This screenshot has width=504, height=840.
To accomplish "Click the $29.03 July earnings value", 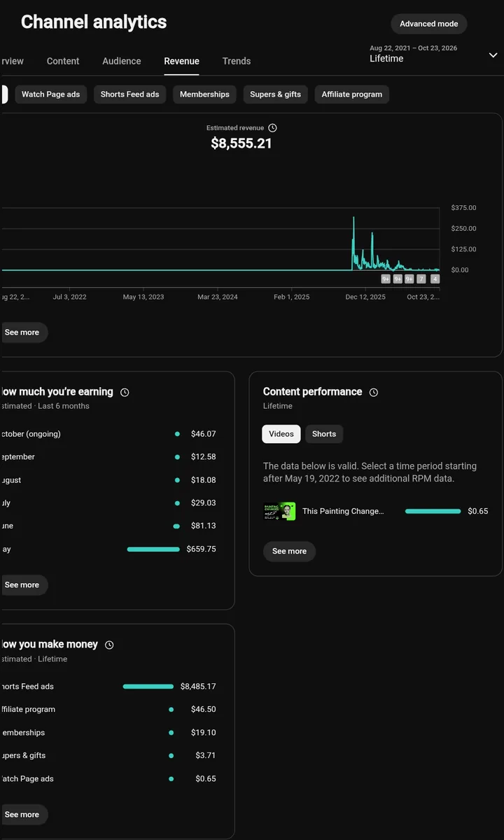I will pyautogui.click(x=203, y=503).
